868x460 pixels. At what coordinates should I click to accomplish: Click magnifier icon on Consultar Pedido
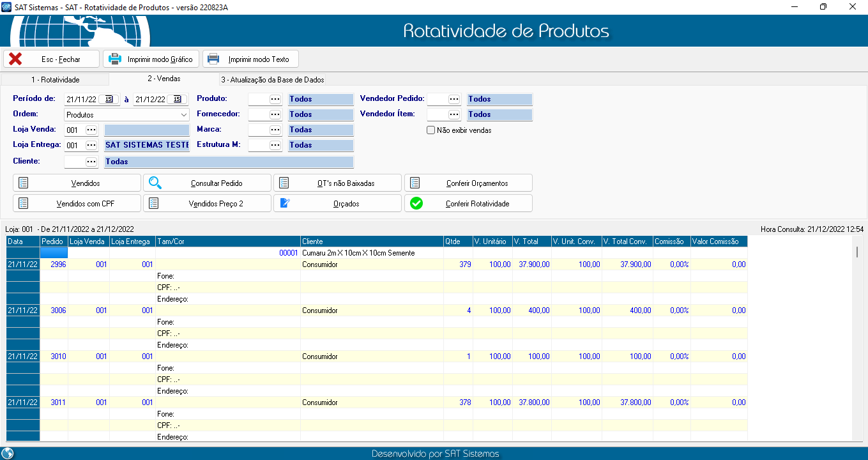point(155,183)
